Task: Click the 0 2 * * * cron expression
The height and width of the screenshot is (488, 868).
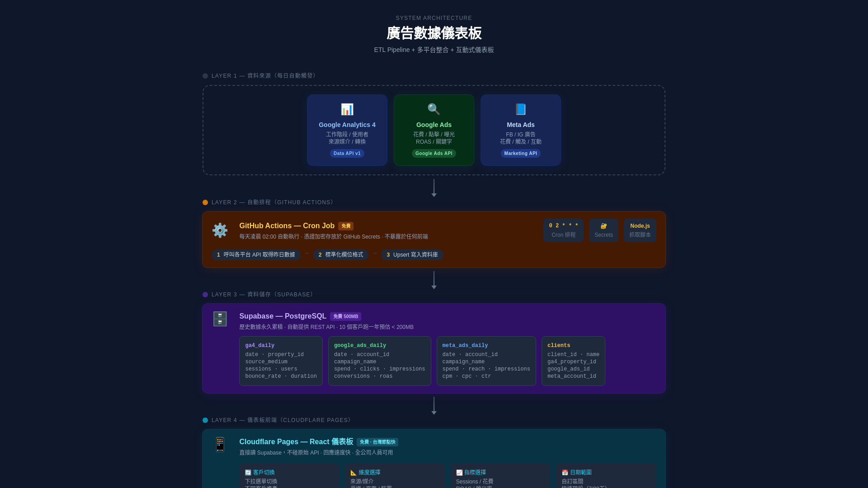Action: 564,226
